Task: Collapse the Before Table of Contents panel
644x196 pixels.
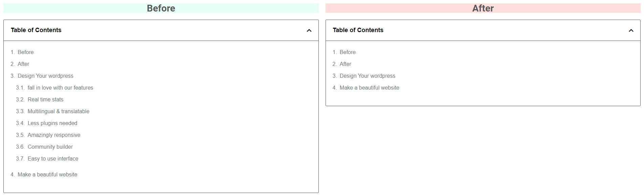Action: [309, 30]
